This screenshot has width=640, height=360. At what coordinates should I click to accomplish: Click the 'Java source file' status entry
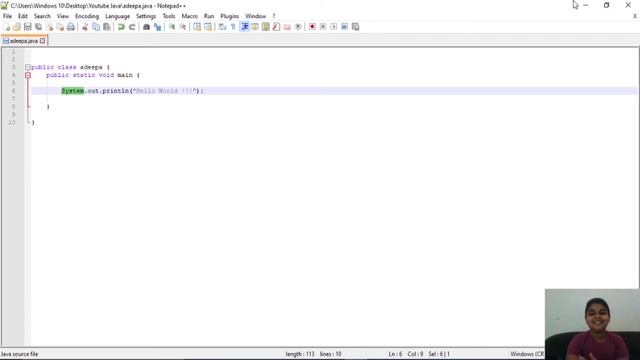(x=19, y=354)
